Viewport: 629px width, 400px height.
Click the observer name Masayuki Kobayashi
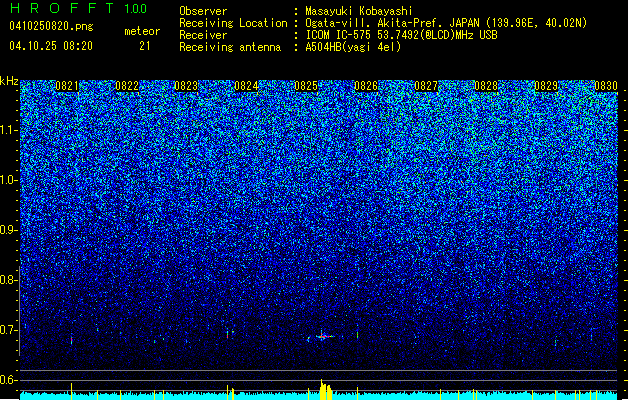pos(359,11)
